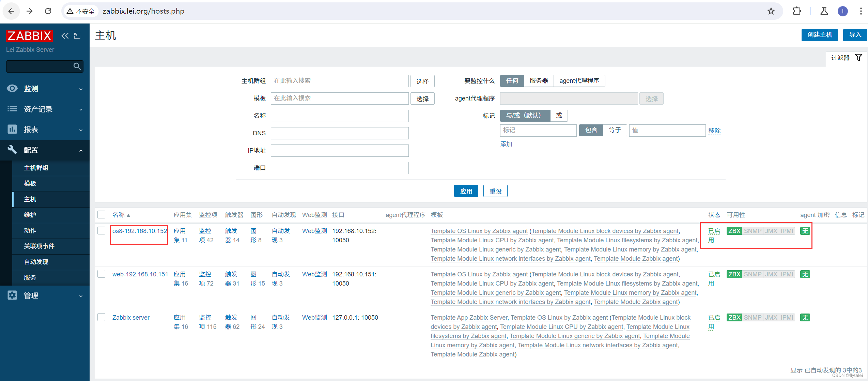Expand the 资产记录 sidebar section
Screen dimensions: 868x381
click(x=45, y=109)
